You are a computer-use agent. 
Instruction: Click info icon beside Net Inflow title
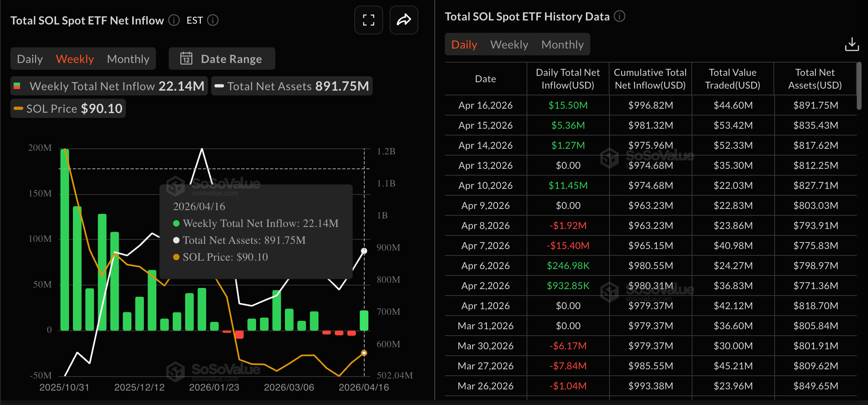[174, 20]
